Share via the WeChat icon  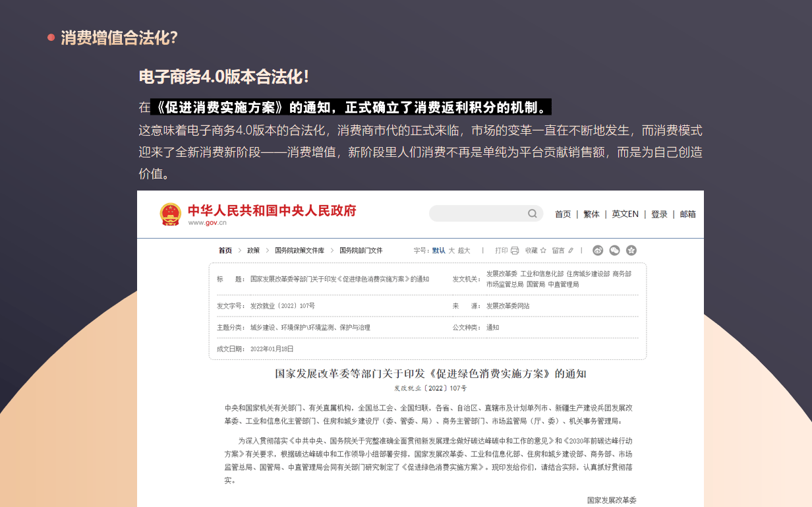tap(614, 251)
